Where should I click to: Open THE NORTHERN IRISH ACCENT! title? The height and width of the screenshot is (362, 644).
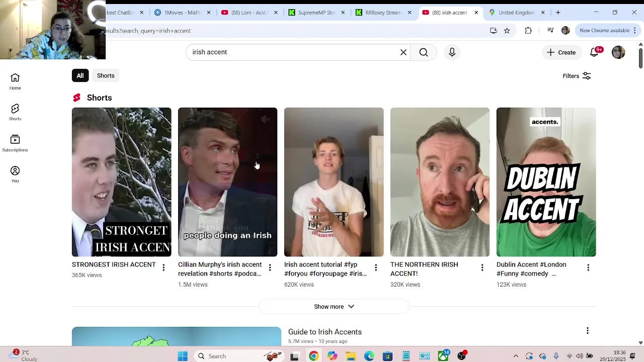pos(424,269)
